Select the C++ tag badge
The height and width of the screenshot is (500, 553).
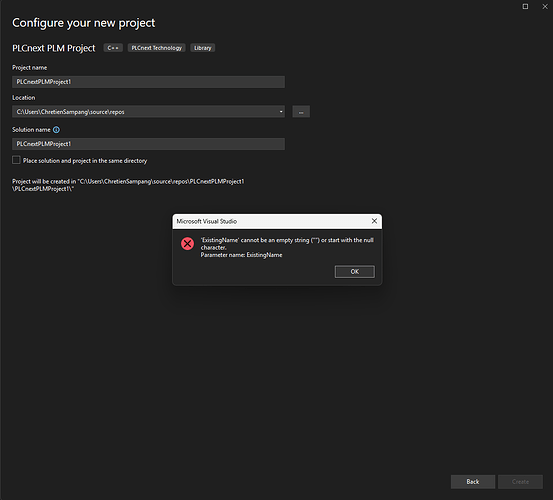point(113,48)
